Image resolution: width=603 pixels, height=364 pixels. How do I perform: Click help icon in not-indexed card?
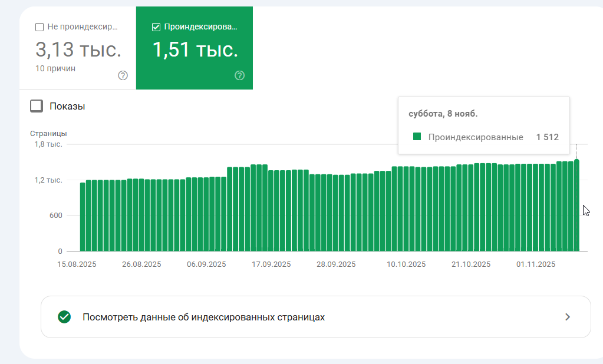(123, 75)
